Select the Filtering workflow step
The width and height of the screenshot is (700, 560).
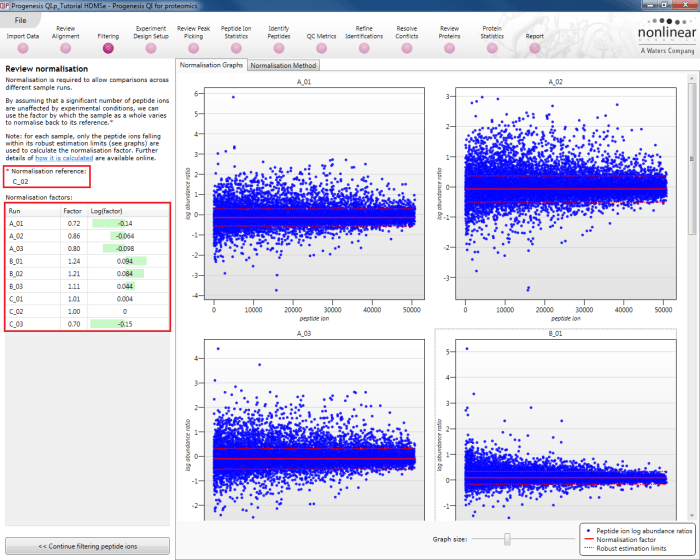click(x=108, y=42)
